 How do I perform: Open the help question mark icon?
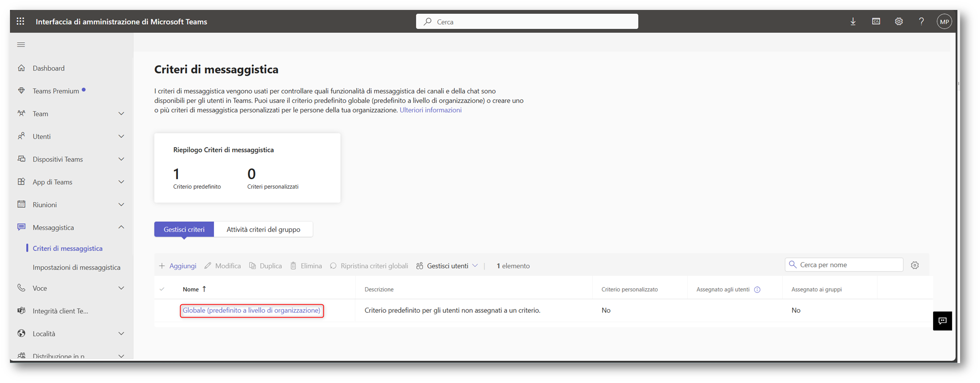pyautogui.click(x=921, y=21)
